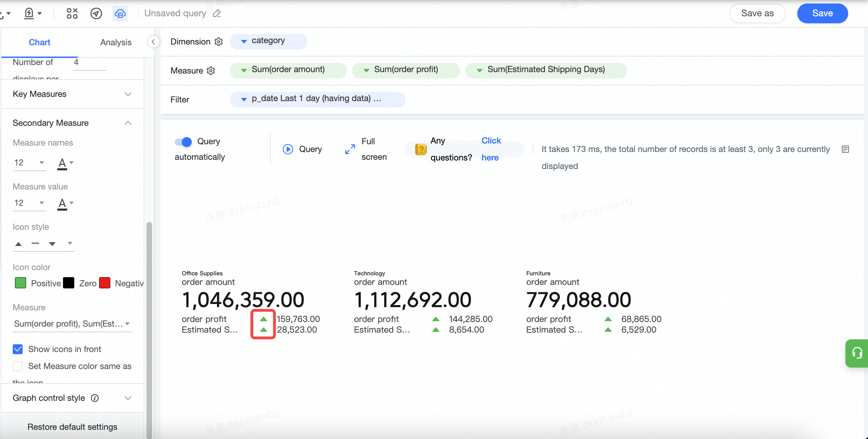Viewport: 868px width, 439px height.
Task: Click the Full screen label
Action: click(x=374, y=149)
